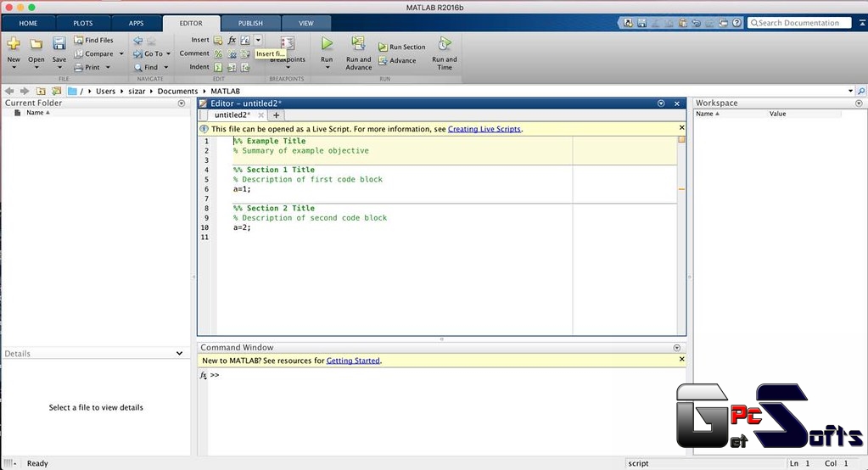
Task: Click the Go To button
Action: 148,53
